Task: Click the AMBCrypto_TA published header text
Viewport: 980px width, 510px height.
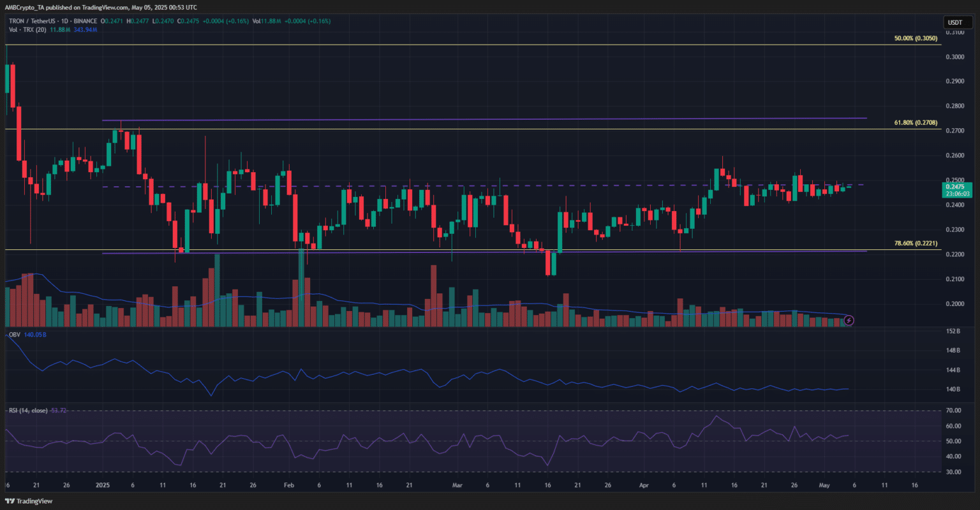Action: click(100, 7)
